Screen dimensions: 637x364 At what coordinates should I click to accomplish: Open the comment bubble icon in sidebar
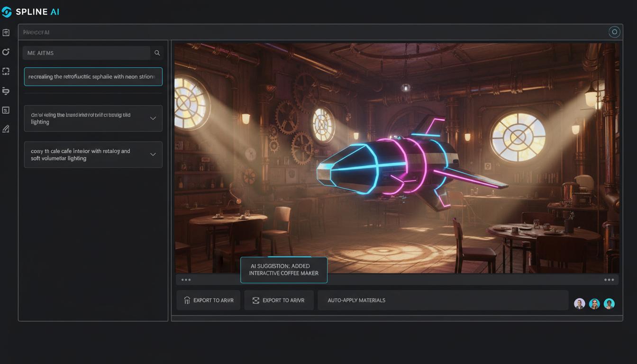click(6, 91)
